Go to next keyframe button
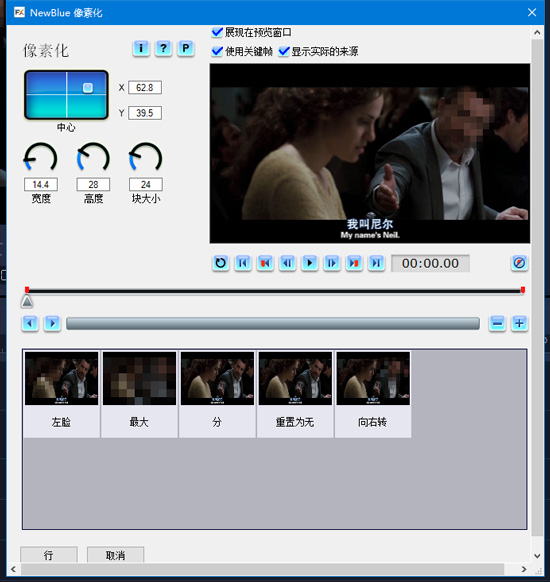The width and height of the screenshot is (550, 582). coord(354,263)
